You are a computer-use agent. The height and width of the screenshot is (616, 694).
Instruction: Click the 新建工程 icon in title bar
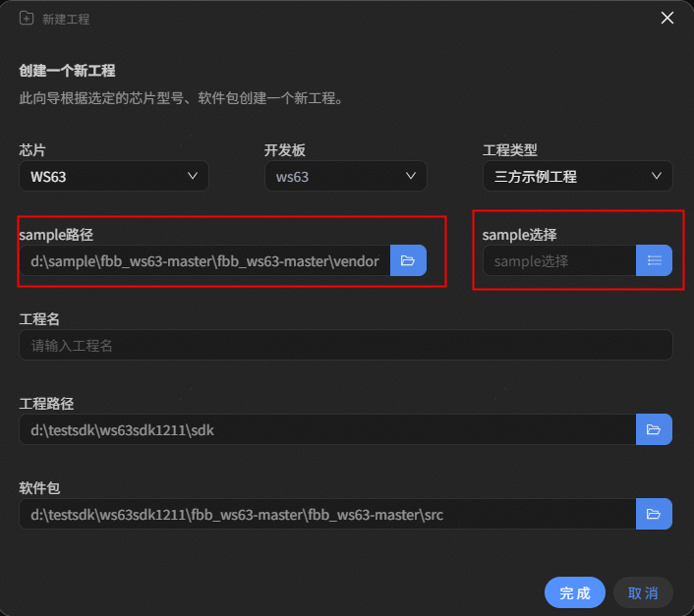27,18
